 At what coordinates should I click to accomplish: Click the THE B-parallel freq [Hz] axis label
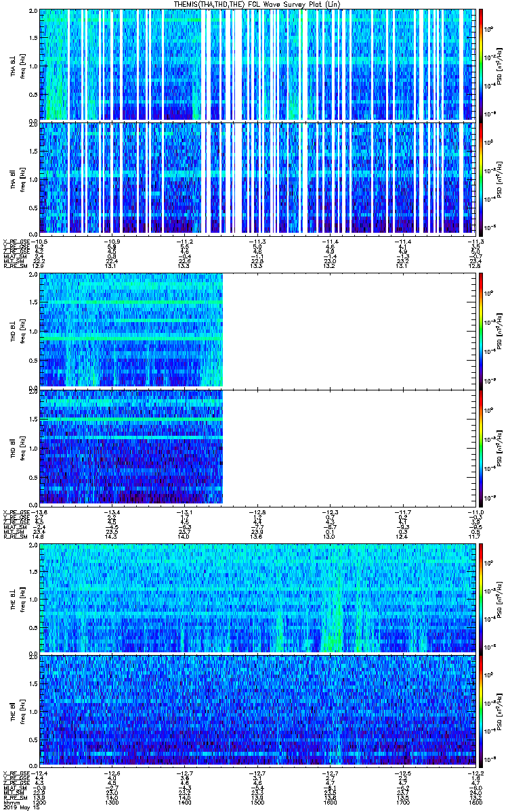(x=22, y=710)
